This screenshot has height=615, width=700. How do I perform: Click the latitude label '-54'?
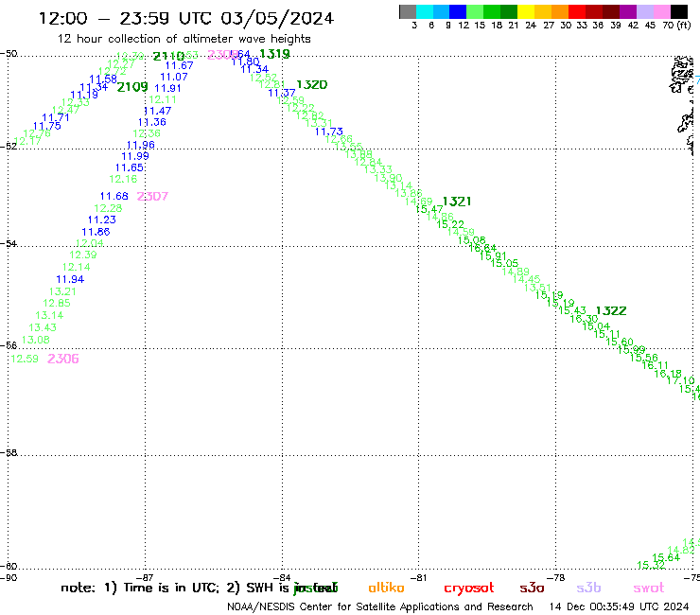(9, 243)
